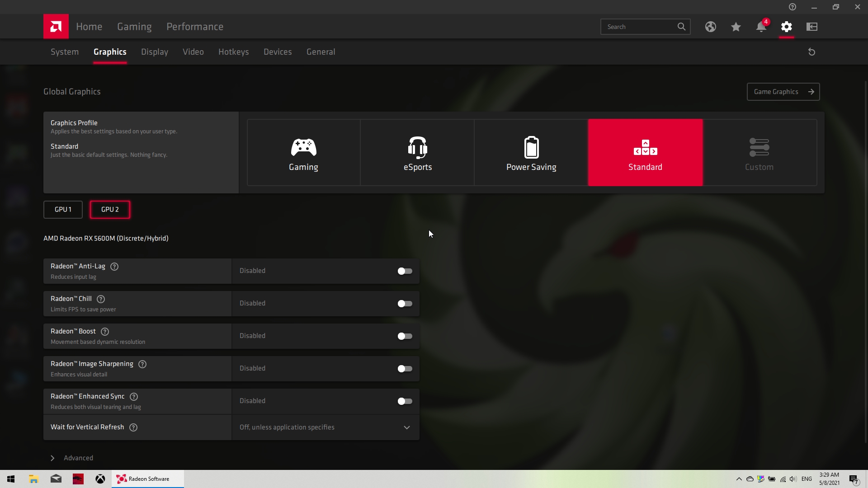868x488 pixels.
Task: Show hidden system tray icons
Action: (x=739, y=479)
